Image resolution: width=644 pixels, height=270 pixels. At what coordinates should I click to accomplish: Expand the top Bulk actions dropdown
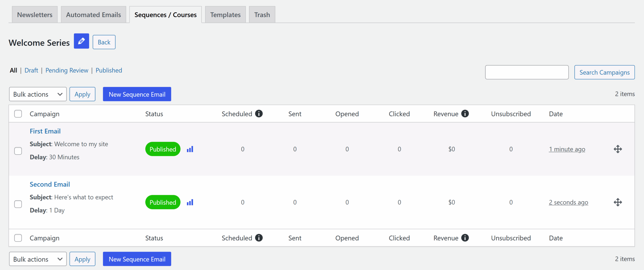(x=38, y=94)
